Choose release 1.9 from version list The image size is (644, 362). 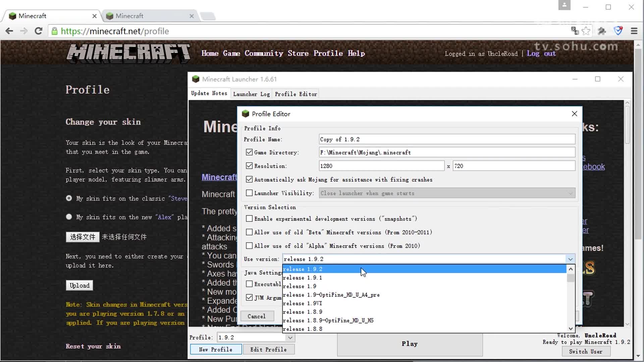pyautogui.click(x=424, y=286)
